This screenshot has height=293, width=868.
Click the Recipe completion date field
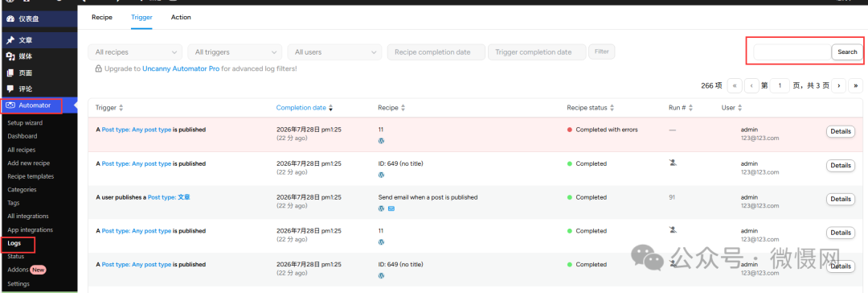point(436,52)
